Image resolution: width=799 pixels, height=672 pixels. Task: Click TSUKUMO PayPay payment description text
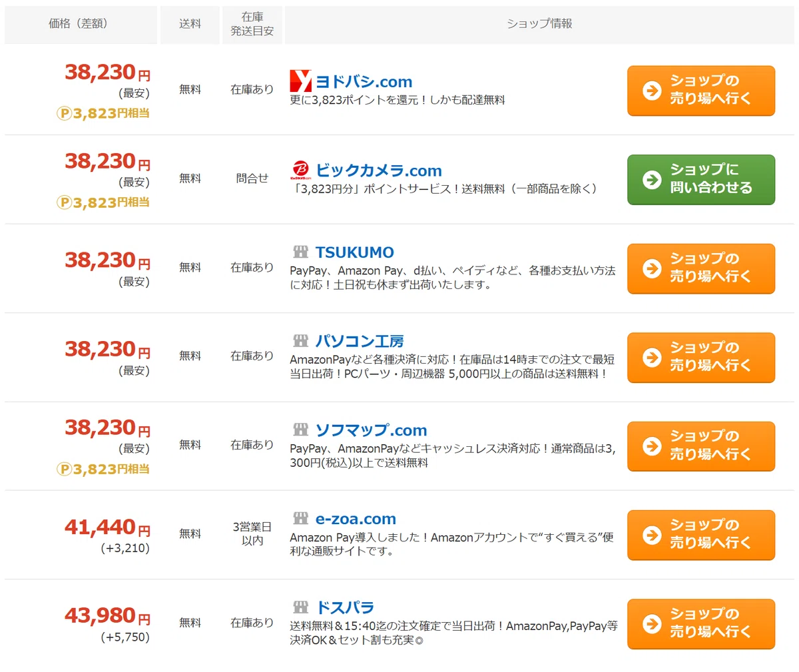tap(453, 278)
